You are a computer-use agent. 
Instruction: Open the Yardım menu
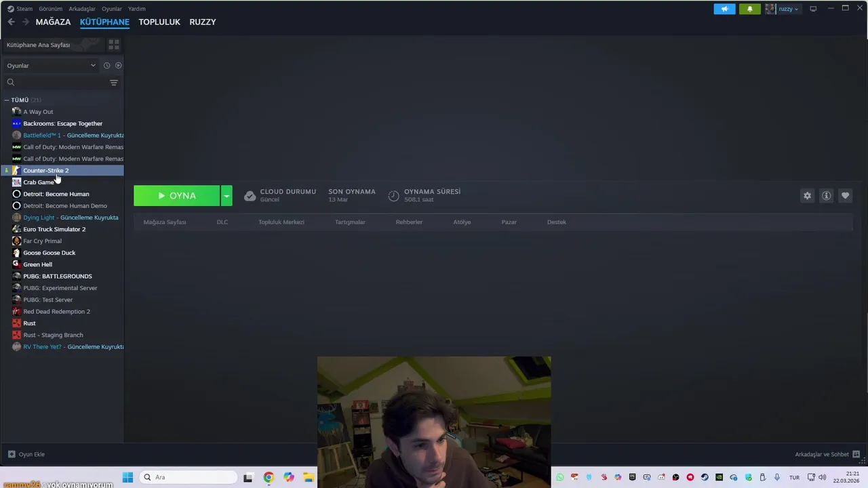click(137, 9)
